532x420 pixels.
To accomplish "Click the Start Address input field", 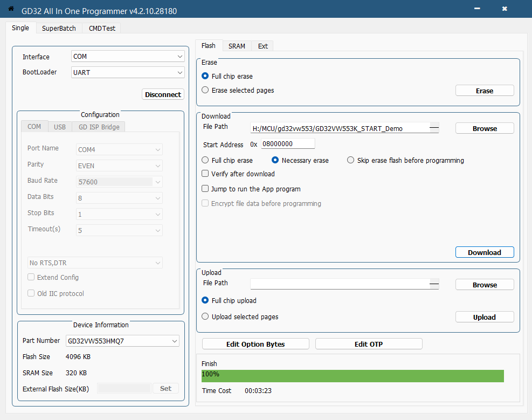I will 288,144.
